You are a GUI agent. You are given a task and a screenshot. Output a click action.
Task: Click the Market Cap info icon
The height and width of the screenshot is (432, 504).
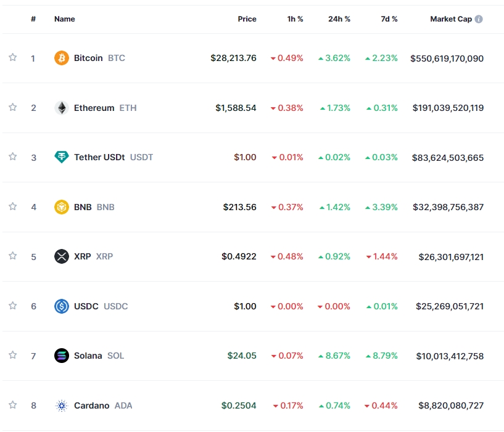point(479,19)
